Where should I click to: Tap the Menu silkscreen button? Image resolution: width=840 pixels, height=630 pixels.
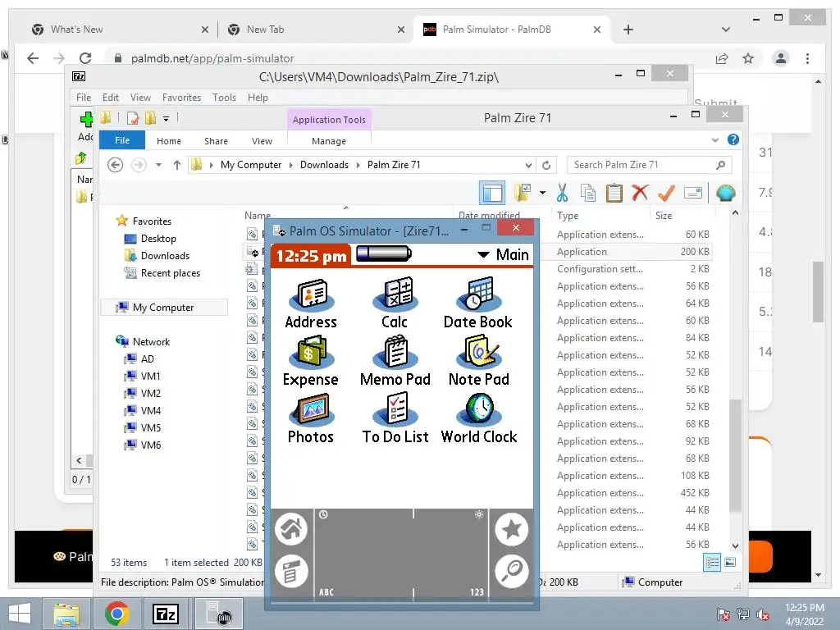coord(291,571)
